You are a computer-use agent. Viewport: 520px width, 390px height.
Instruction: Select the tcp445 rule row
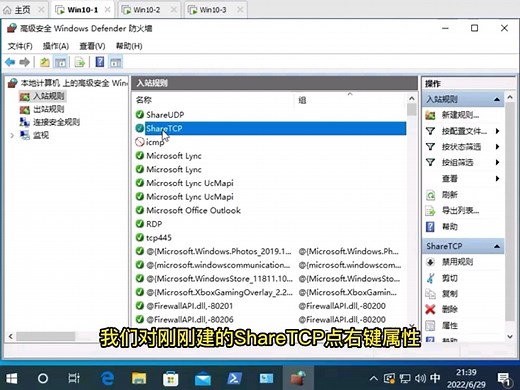[270, 237]
